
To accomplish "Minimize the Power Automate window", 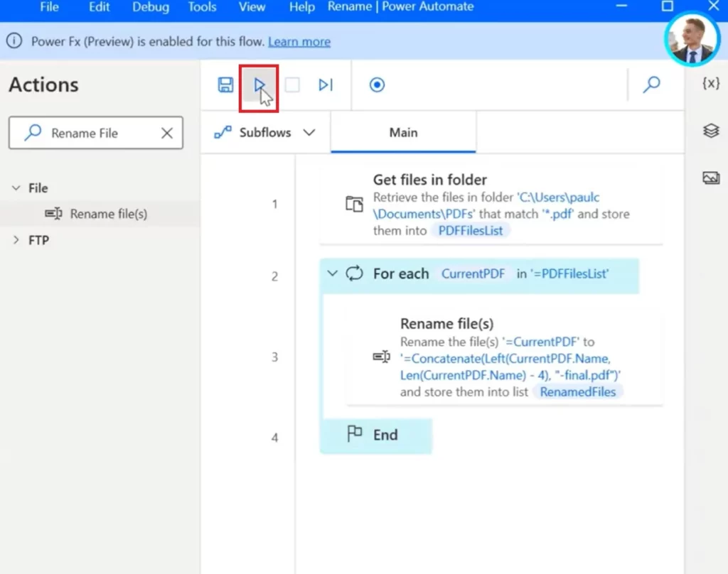I will pos(621,6).
